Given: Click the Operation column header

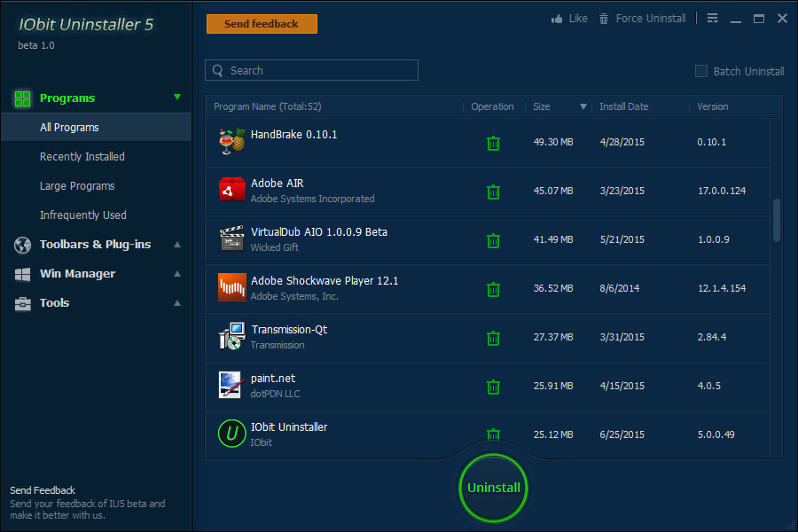Looking at the screenshot, I should (x=492, y=106).
